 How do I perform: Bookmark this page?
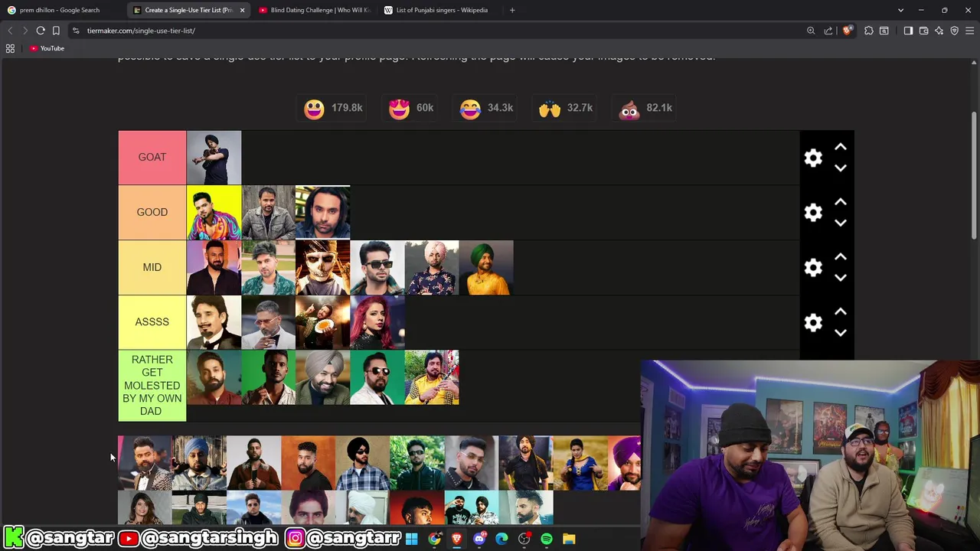(x=56, y=31)
